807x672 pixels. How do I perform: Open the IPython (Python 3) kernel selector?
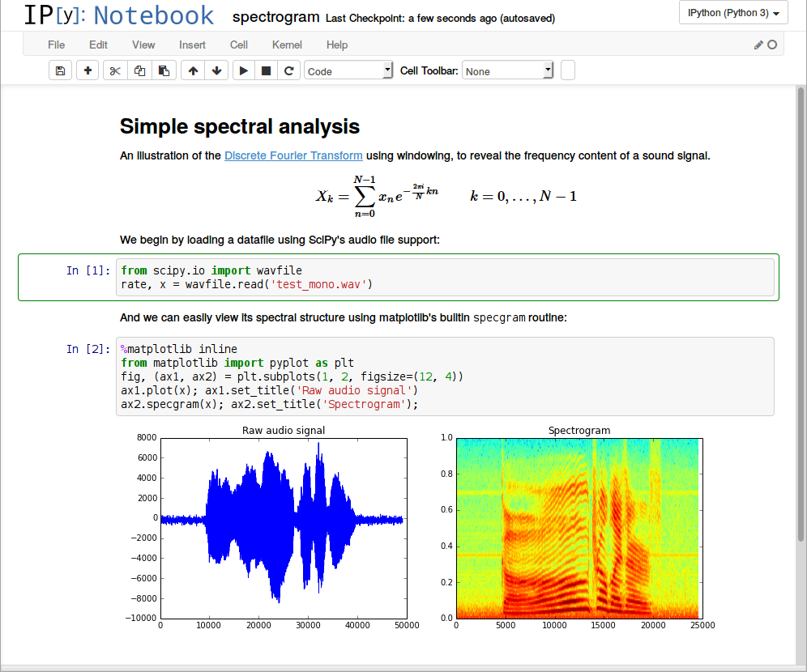[x=734, y=13]
